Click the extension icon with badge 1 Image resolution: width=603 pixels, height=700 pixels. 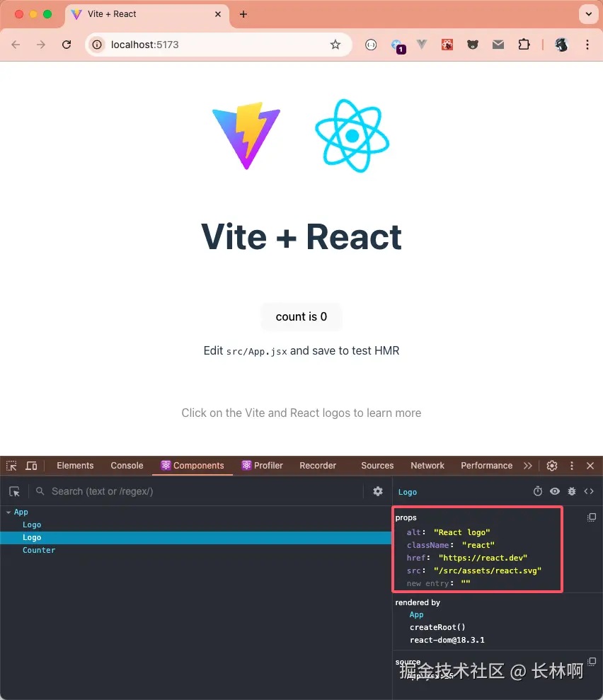coord(397,45)
